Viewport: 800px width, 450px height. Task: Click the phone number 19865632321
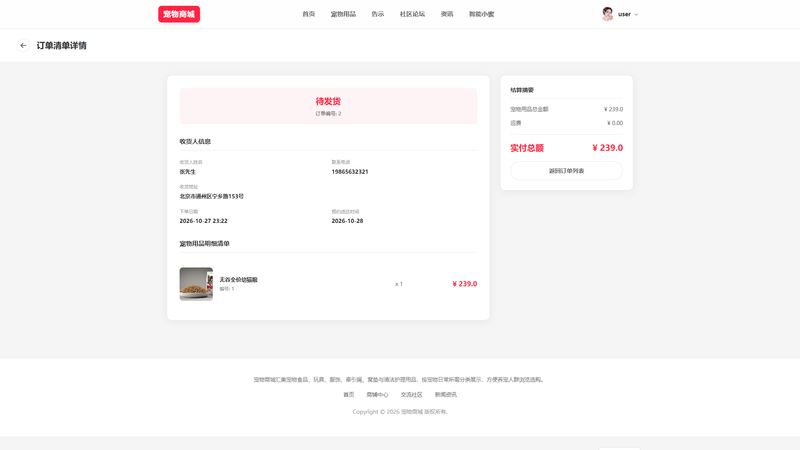click(x=350, y=172)
